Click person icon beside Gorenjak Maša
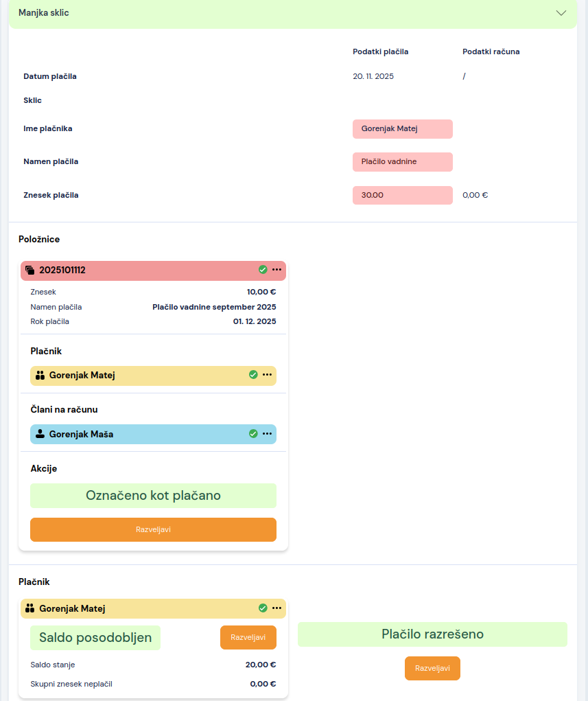Screen dimensions: 588x701 coord(40,434)
